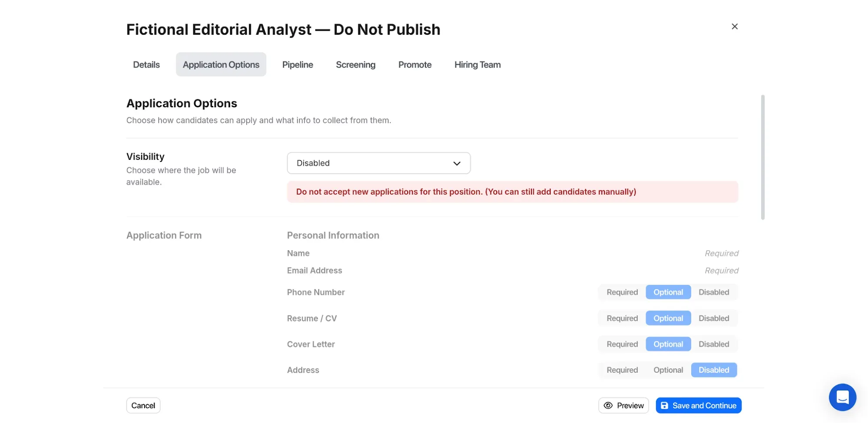Click the Visibility section heading
The image size is (868, 423).
(x=145, y=156)
